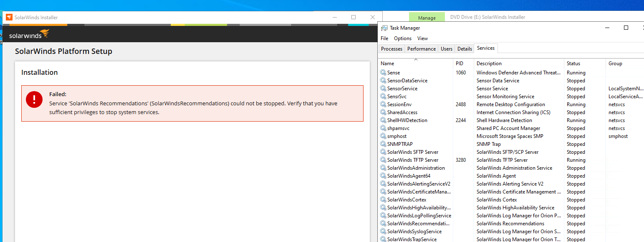Click the gear icon beside ShellHWDetection
This screenshot has width=644, height=242.
383,120
